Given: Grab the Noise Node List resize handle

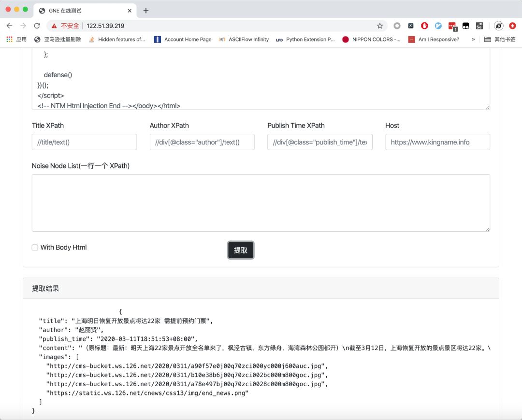Looking at the screenshot, I should (x=488, y=229).
